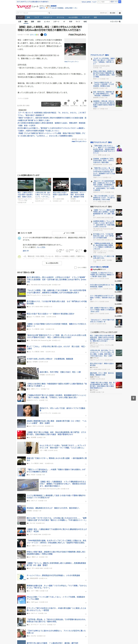138x644 pixels.
Task: Click the ログイン link
Action: pos(42,8)
